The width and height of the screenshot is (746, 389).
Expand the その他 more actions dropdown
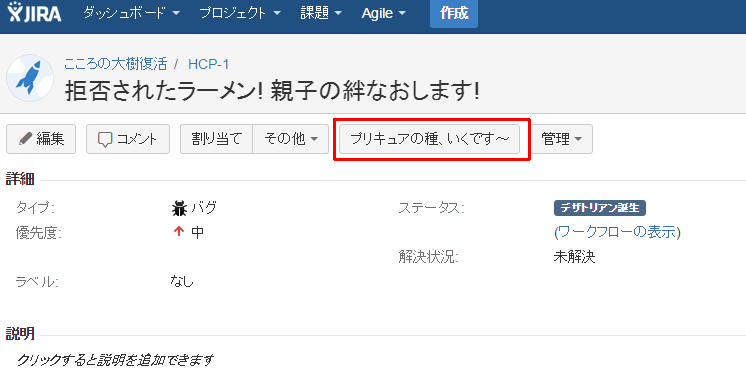291,139
